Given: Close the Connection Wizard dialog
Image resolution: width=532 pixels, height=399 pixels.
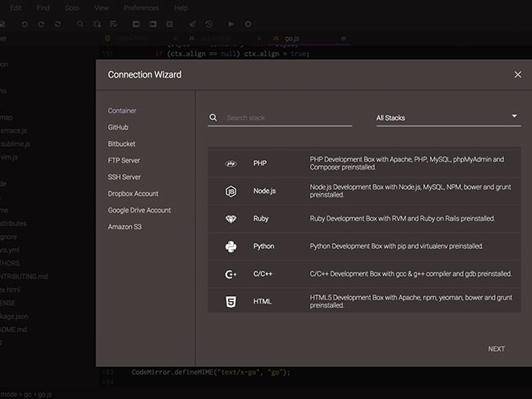Looking at the screenshot, I should pos(518,74).
